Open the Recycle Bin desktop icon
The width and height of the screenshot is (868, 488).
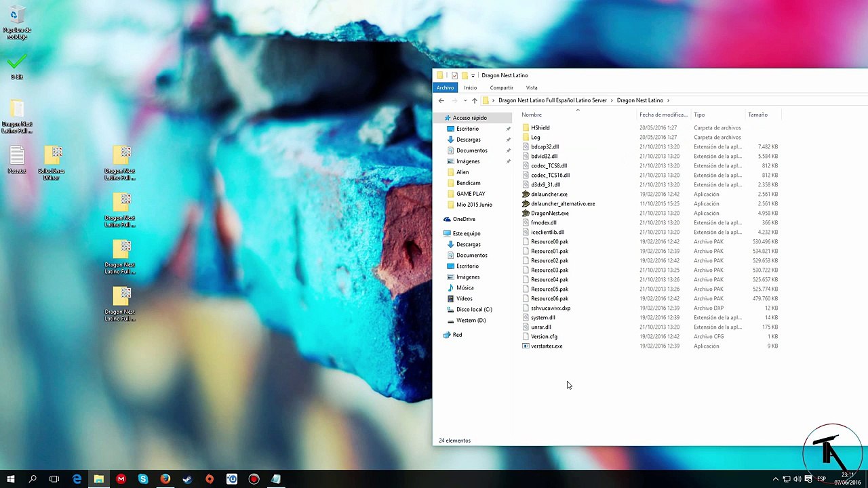(16, 22)
